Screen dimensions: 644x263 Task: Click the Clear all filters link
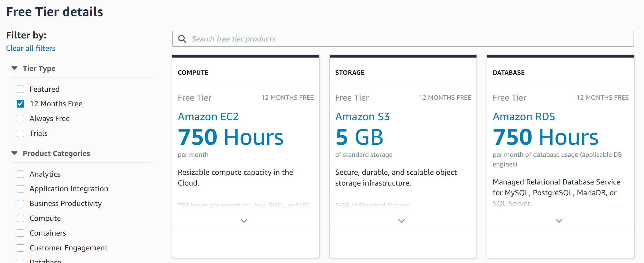pyautogui.click(x=31, y=48)
